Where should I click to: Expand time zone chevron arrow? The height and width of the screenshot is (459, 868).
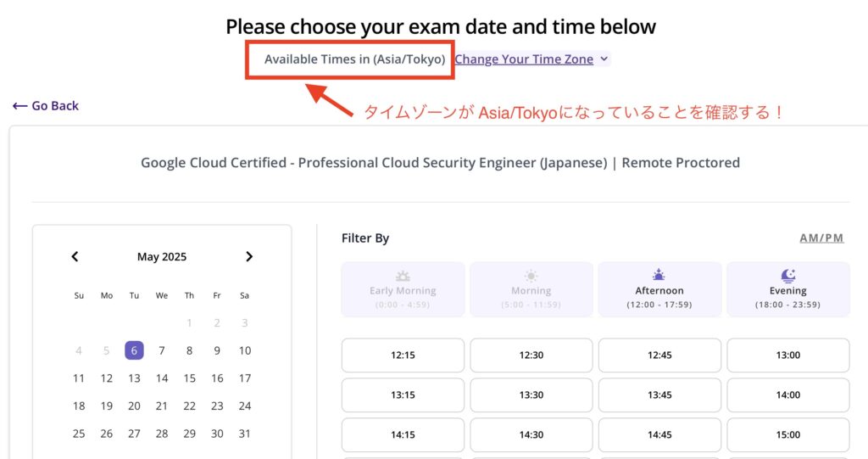(604, 59)
